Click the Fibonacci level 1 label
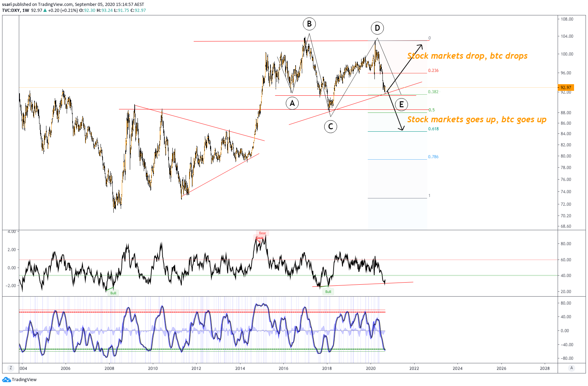 pyautogui.click(x=430, y=196)
